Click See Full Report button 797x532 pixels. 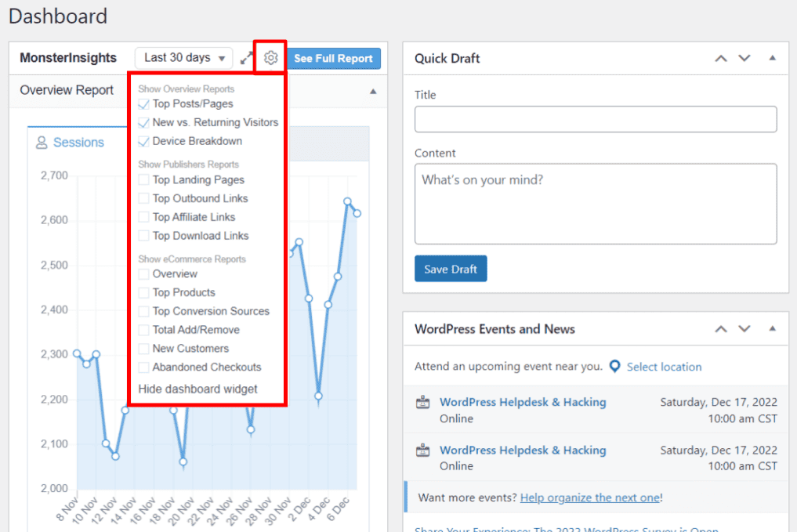[333, 59]
